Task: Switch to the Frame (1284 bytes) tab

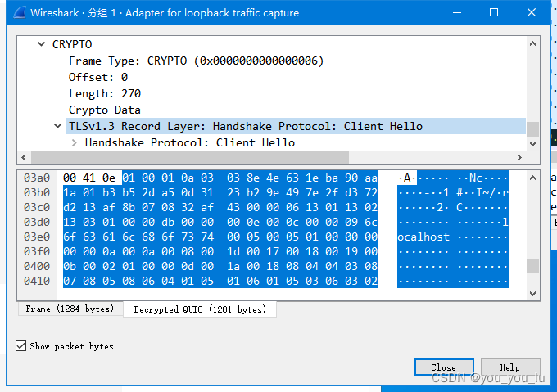Action: point(70,309)
